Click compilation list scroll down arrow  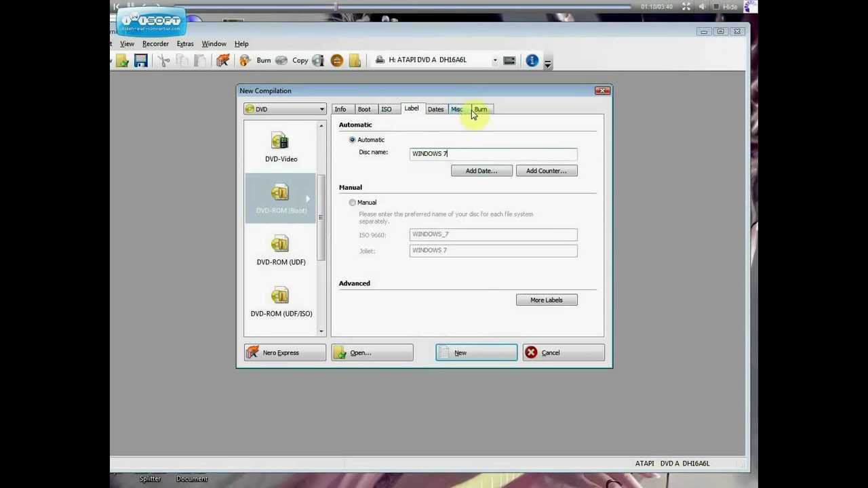coord(321,331)
